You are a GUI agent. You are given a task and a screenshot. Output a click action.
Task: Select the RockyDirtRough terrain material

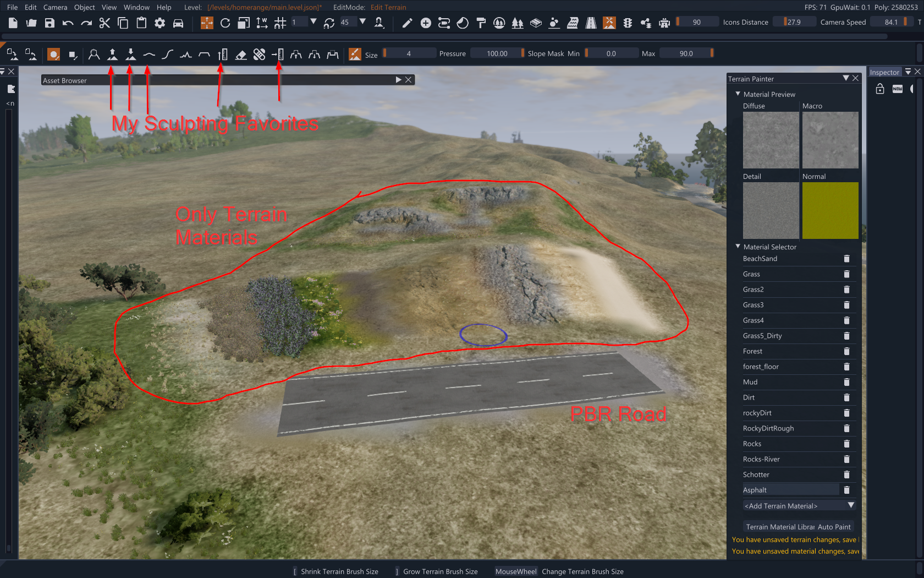791,428
